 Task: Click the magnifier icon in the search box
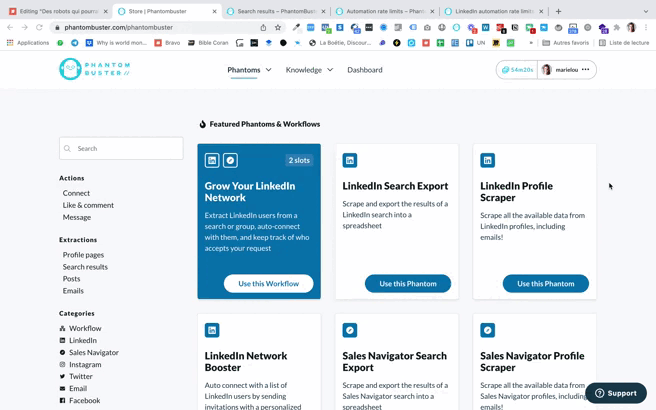tap(67, 149)
